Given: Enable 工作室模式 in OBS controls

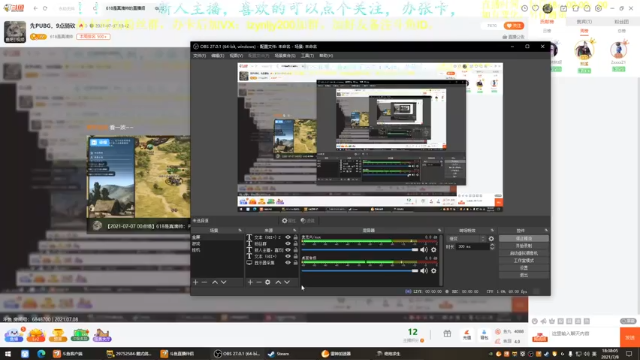Looking at the screenshot, I should click(524, 260).
